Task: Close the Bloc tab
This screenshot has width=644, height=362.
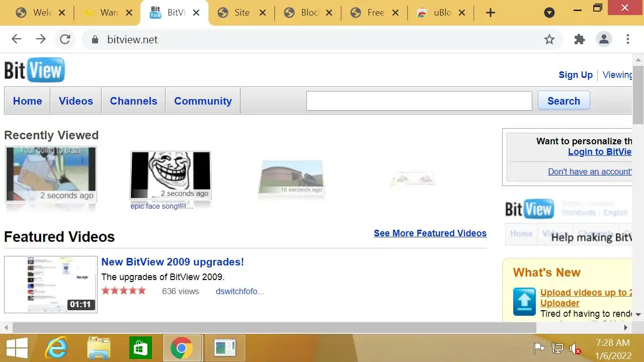Action: (x=329, y=13)
